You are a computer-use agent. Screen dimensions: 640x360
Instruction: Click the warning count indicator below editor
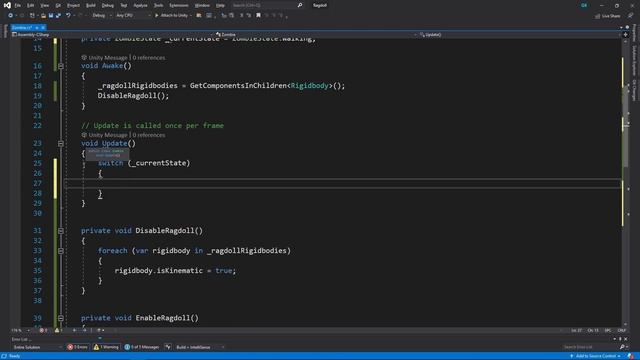pyautogui.click(x=58, y=330)
